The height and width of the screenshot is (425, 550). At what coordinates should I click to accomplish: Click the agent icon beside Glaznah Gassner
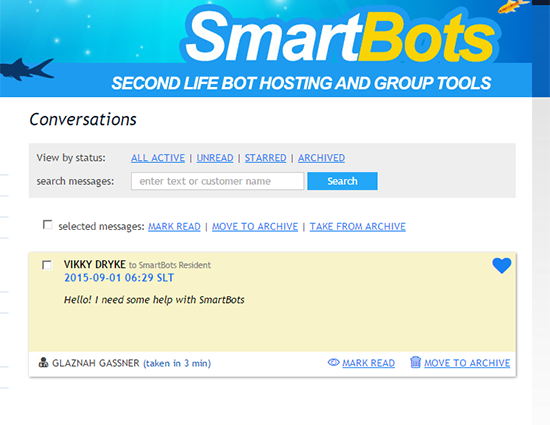tap(43, 363)
